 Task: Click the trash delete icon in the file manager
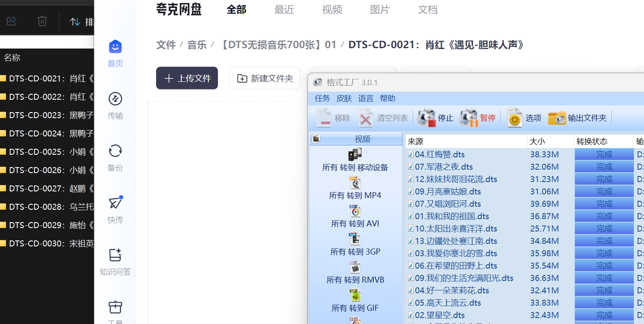(x=42, y=21)
